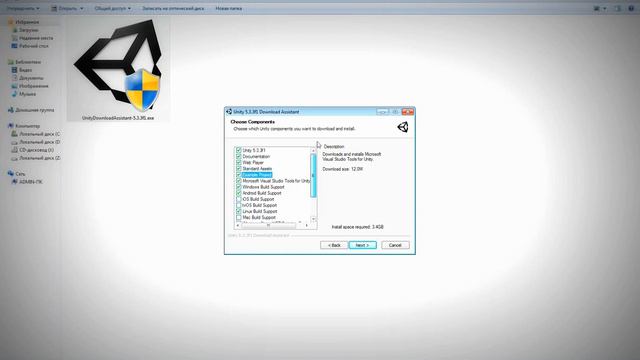Click 'Install space required: 3.4GB' text
This screenshot has height=360, width=640.
pyautogui.click(x=357, y=227)
